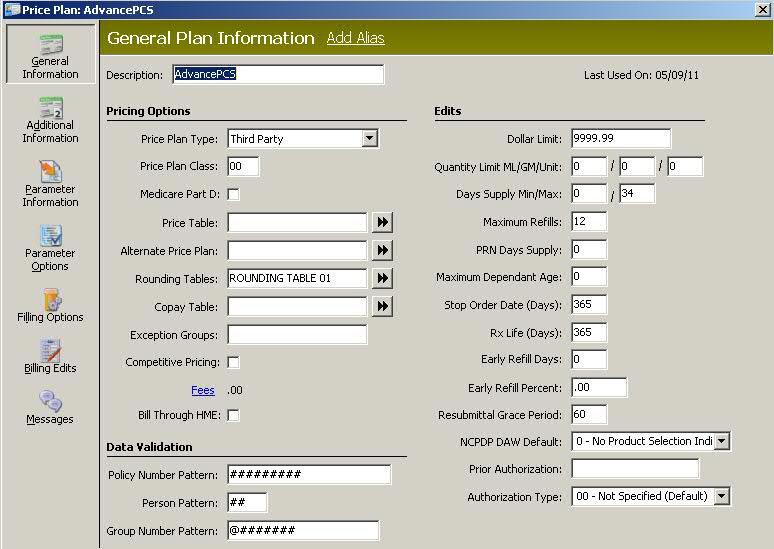Image resolution: width=774 pixels, height=549 pixels.
Task: Click the Add Alias link
Action: (x=355, y=38)
